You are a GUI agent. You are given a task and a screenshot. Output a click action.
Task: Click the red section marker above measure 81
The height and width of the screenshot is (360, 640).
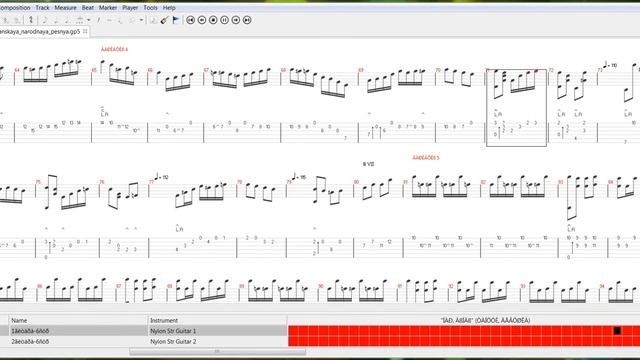point(426,158)
